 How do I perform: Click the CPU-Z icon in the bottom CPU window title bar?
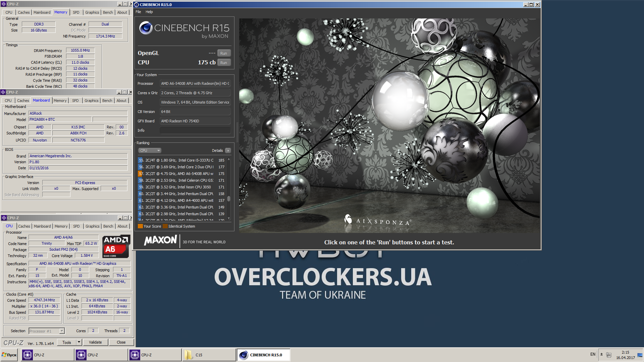click(4, 218)
